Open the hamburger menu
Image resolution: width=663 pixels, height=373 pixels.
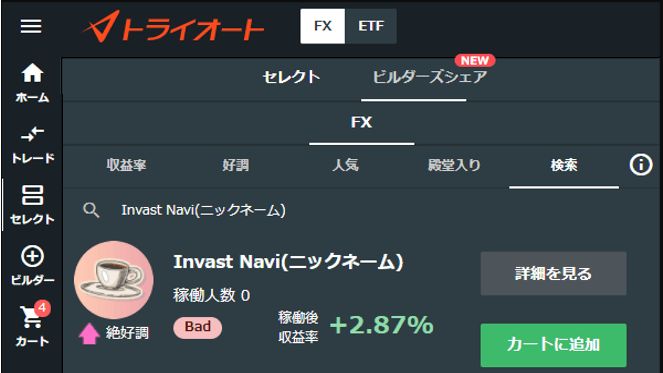31,26
